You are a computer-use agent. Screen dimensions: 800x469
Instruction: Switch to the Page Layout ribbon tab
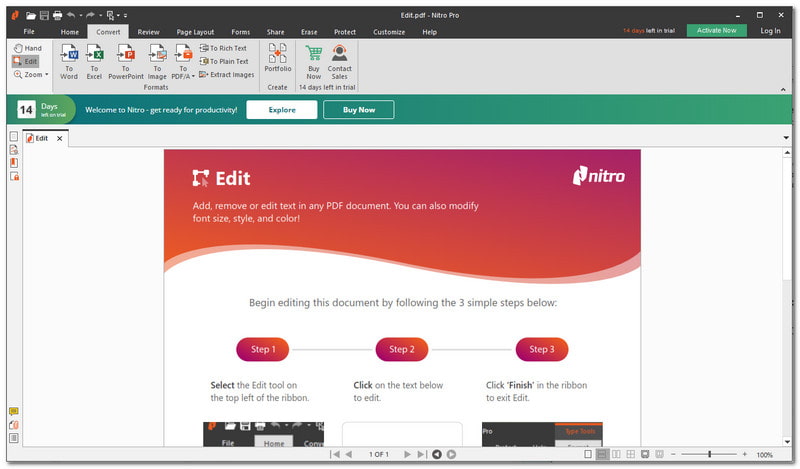click(197, 32)
